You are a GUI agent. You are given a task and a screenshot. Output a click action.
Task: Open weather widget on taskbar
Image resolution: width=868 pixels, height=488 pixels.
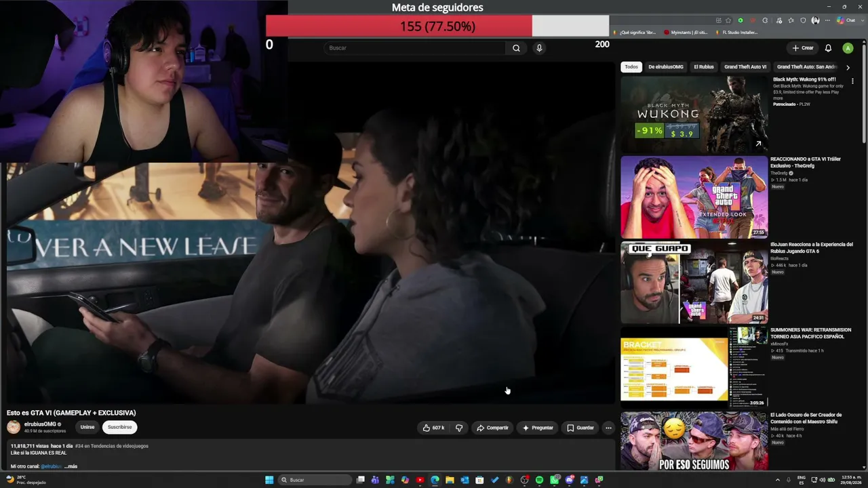pyautogui.click(x=26, y=480)
